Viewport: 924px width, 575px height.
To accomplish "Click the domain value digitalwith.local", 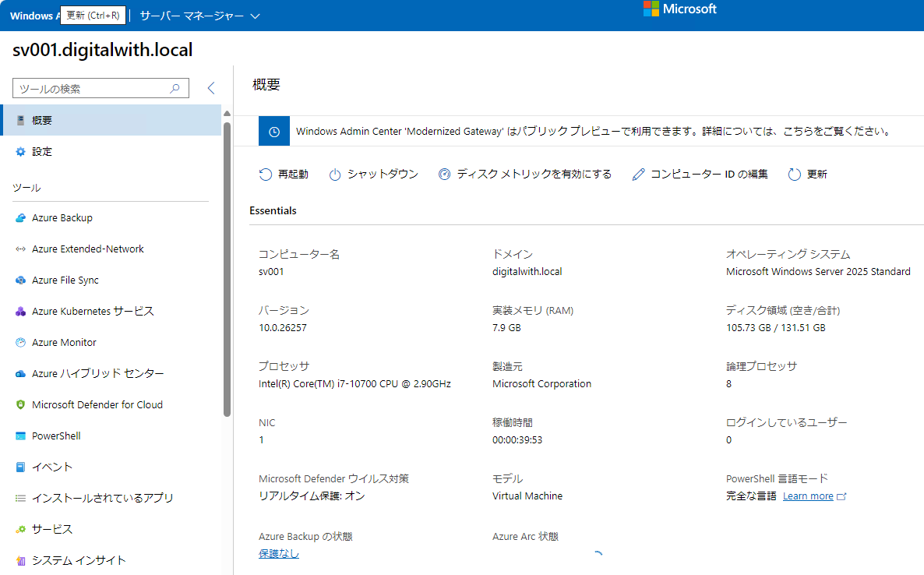I will 527,272.
